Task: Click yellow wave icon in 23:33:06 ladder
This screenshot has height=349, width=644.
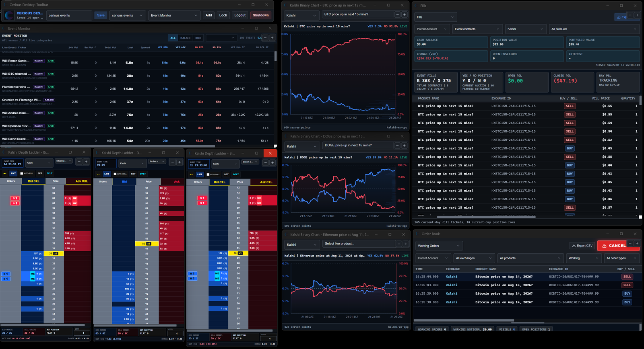Action: pyautogui.click(x=191, y=174)
